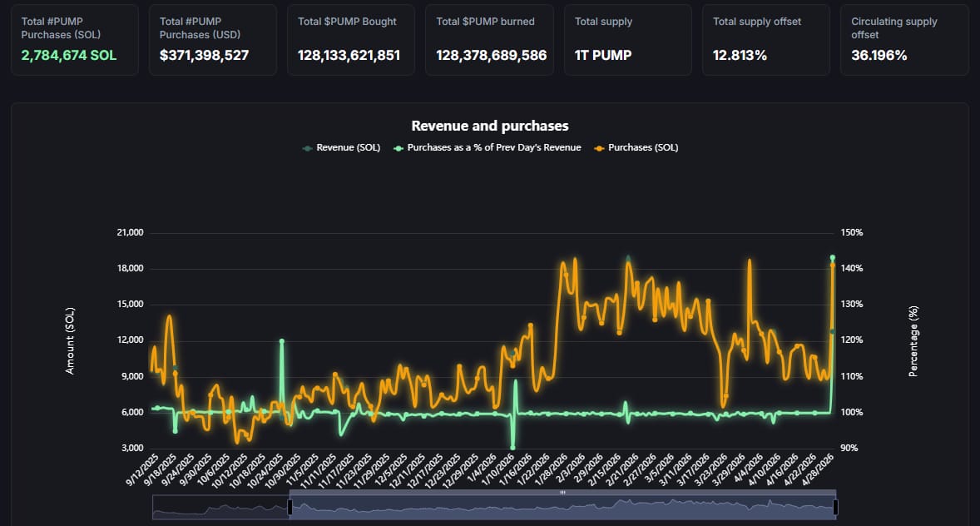980x526 pixels.
Task: Toggle the Revenue (SOL) legend series
Action: coord(348,148)
